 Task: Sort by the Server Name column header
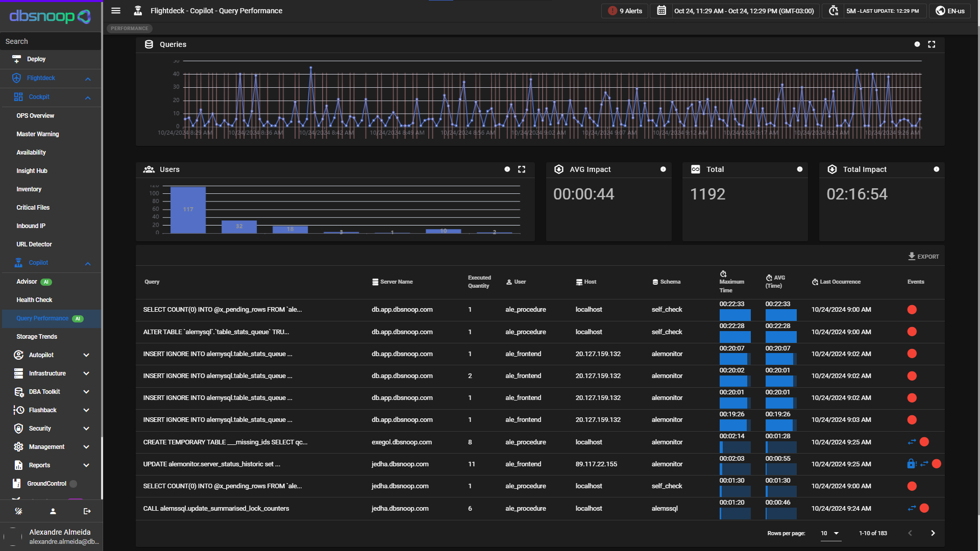[393, 282]
